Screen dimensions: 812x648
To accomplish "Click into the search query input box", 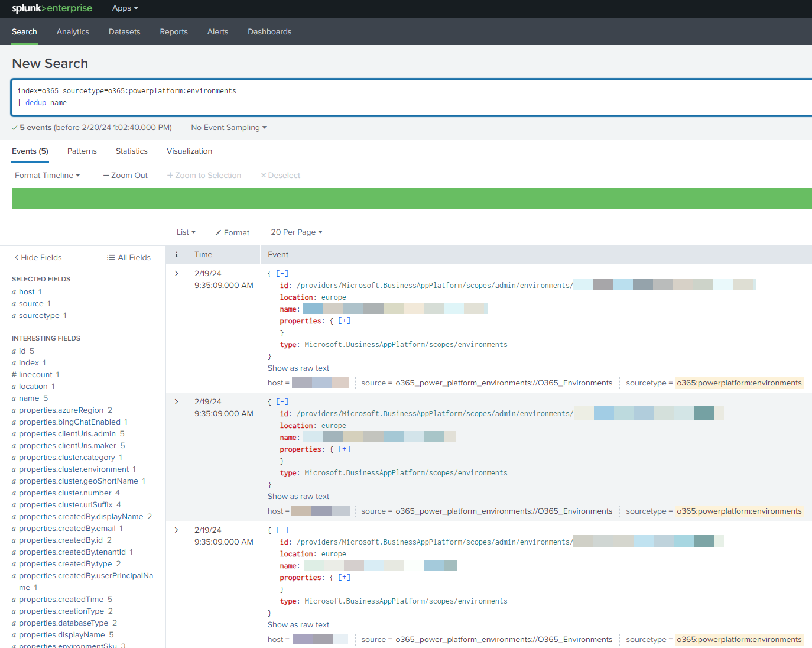I will pyautogui.click(x=414, y=98).
